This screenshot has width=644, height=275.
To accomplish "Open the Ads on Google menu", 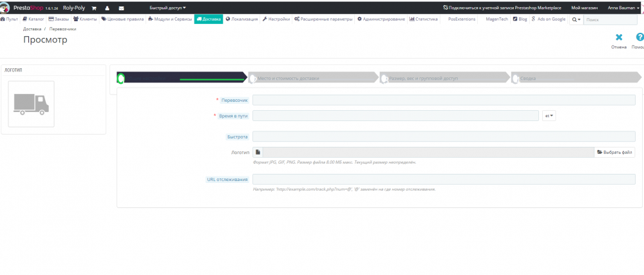I will coord(549,19).
